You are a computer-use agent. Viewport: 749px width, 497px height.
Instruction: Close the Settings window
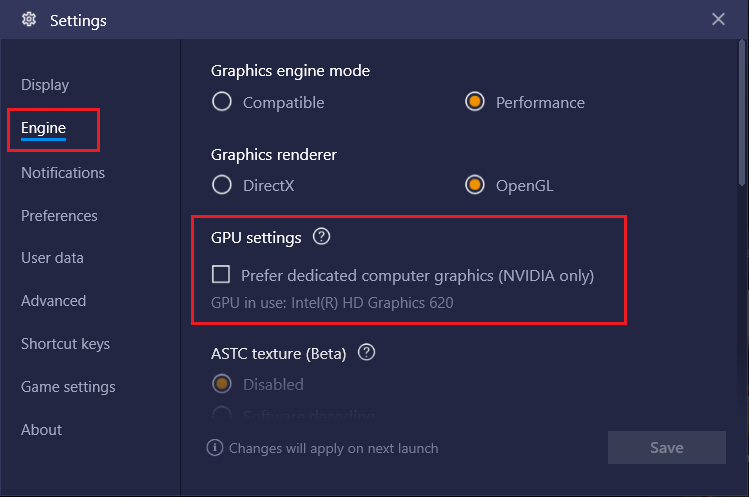coord(718,19)
